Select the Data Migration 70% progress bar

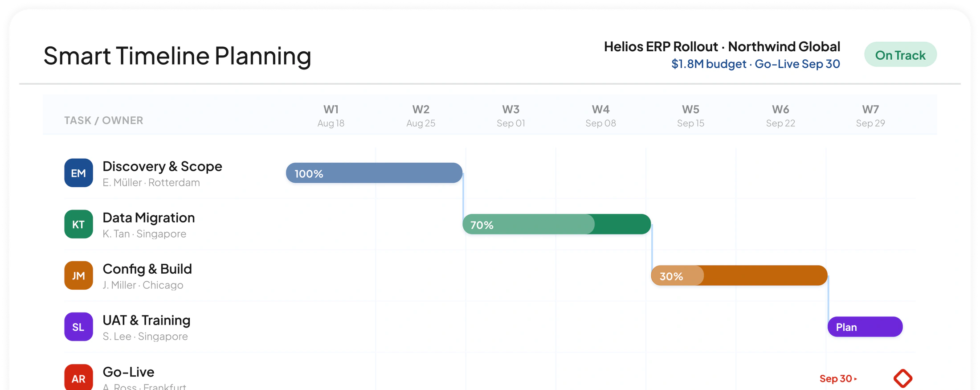click(557, 224)
